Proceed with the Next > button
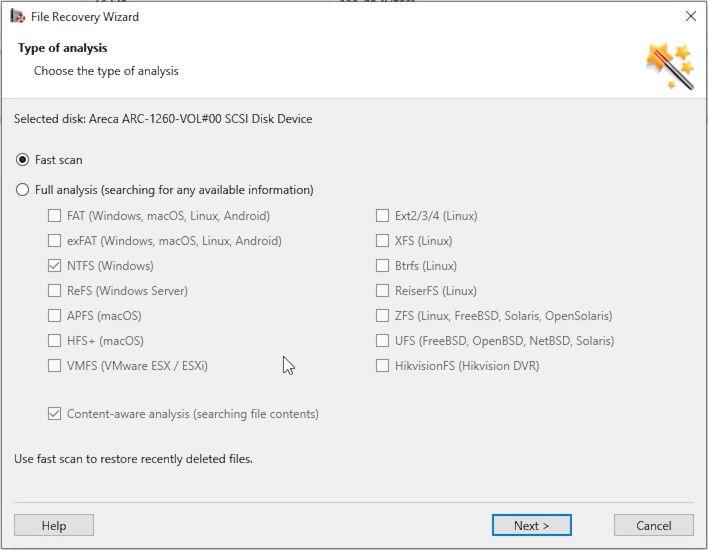Viewport: 708px width, 550px height. (x=531, y=525)
